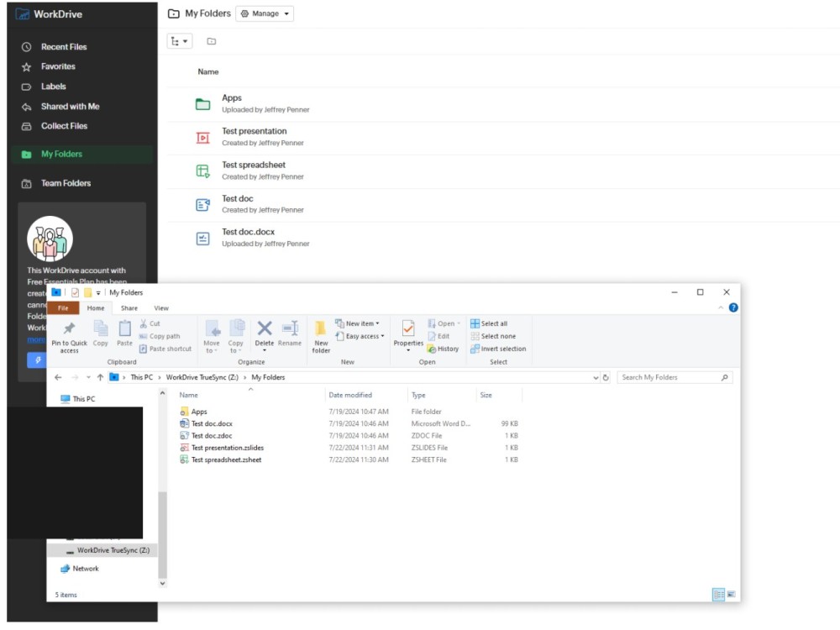This screenshot has width=840, height=630.
Task: Open Explorer help icon
Action: [x=733, y=308]
